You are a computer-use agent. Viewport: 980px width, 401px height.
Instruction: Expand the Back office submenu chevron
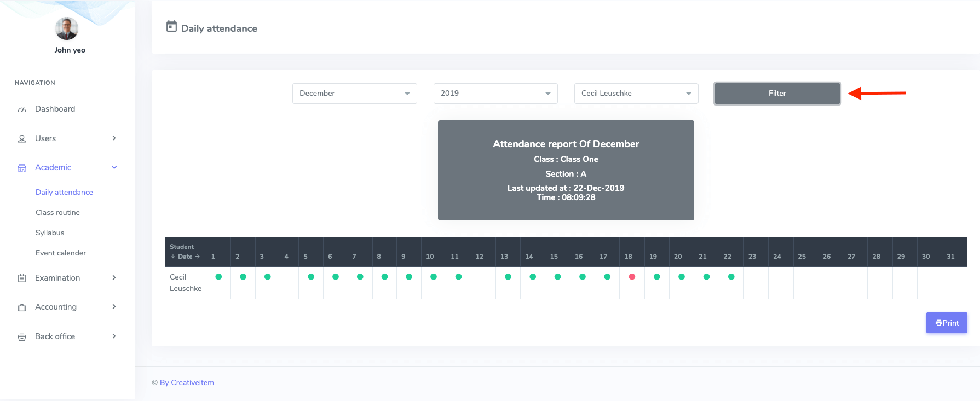114,336
